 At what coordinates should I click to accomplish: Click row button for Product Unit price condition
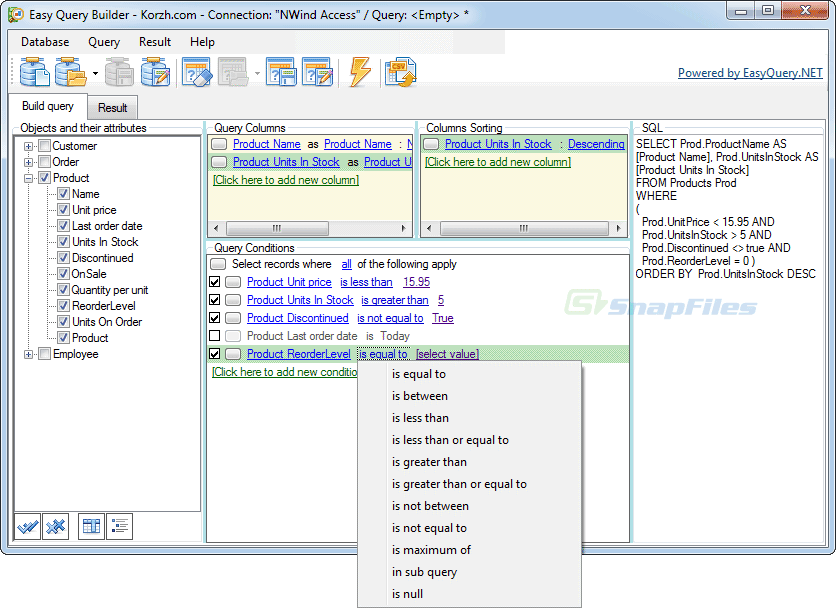(233, 282)
